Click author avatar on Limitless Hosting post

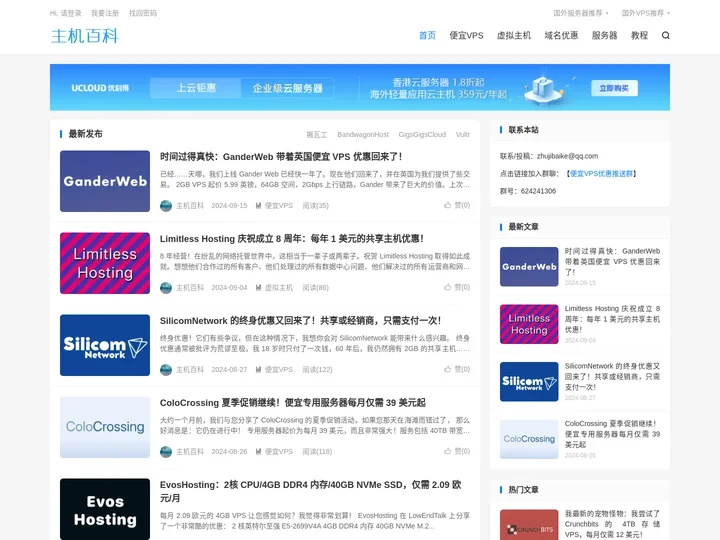[x=166, y=287]
